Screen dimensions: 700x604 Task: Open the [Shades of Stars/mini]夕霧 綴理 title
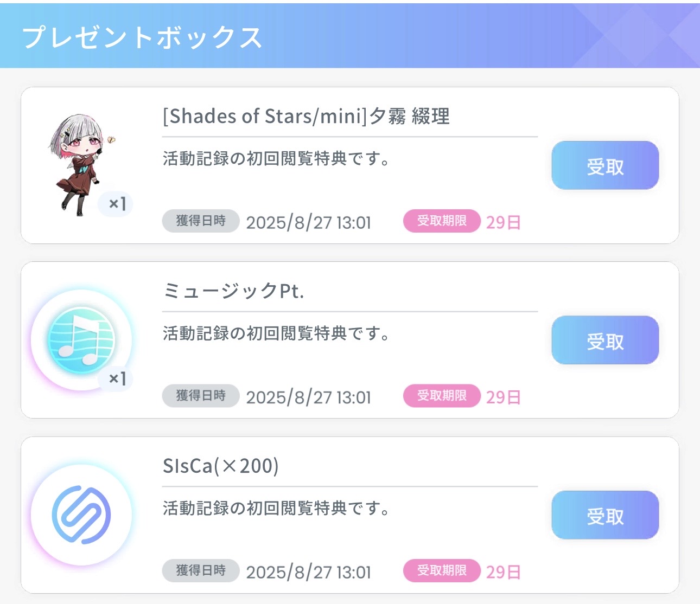tap(306, 117)
